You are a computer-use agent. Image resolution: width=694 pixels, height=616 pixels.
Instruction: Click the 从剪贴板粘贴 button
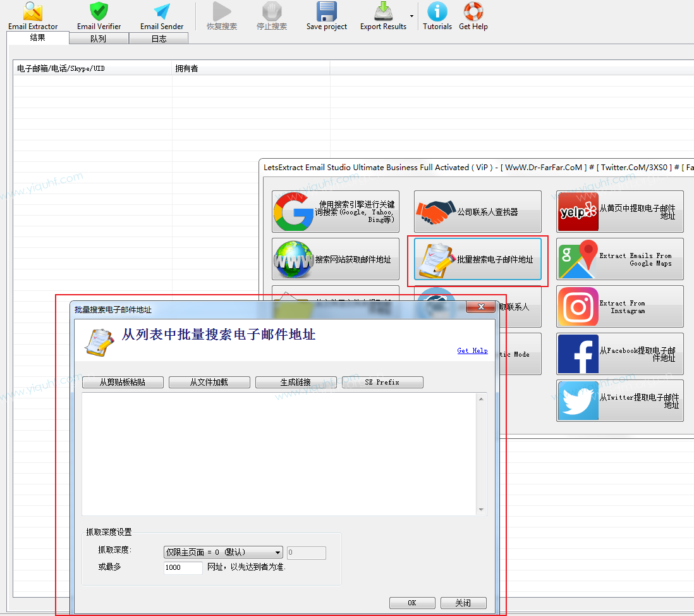[x=123, y=382]
